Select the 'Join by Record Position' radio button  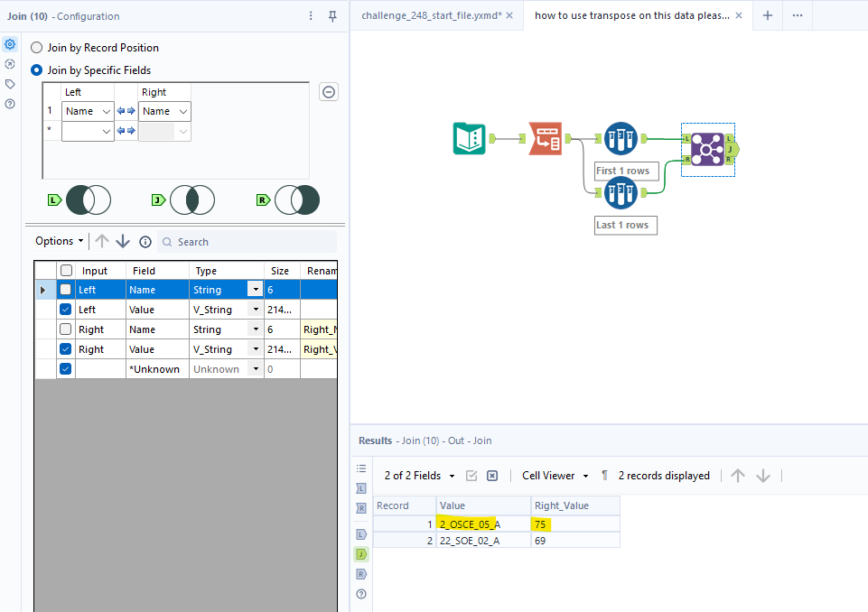35,47
